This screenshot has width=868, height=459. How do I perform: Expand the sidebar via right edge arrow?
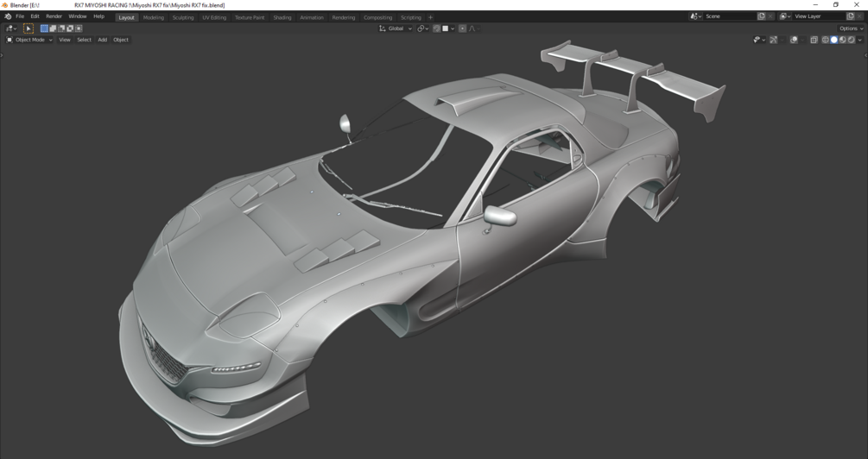(865, 54)
